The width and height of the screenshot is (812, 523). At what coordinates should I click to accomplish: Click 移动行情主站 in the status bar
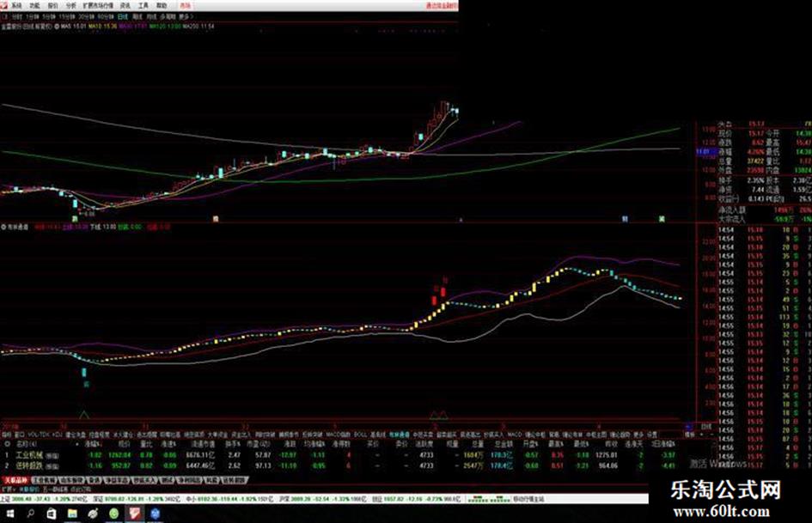point(528,499)
